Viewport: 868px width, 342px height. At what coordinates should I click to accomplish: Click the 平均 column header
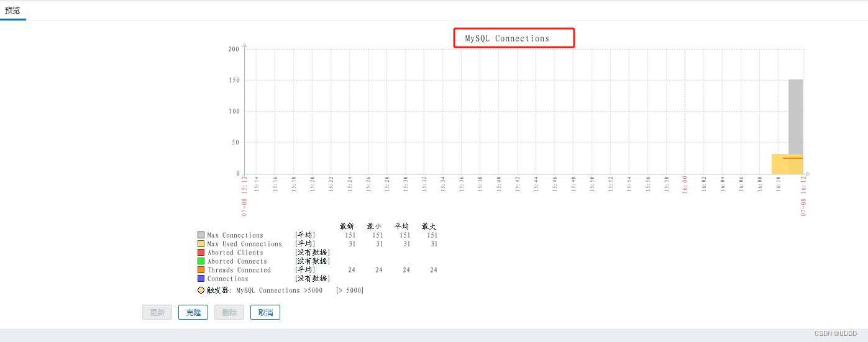coord(402,227)
